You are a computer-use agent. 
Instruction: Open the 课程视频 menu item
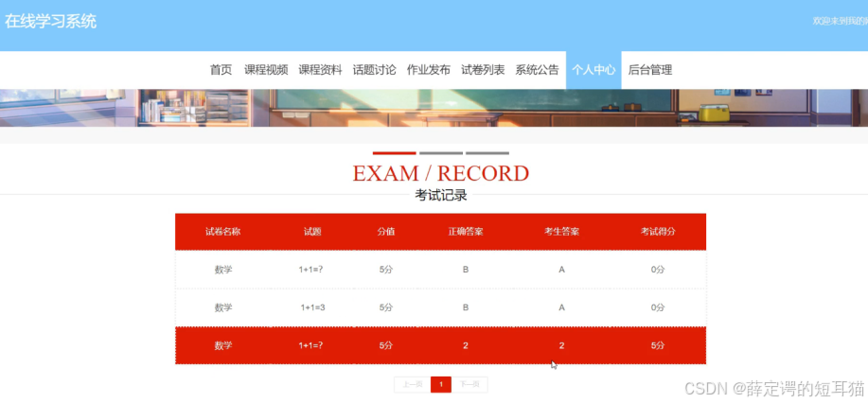(x=266, y=70)
